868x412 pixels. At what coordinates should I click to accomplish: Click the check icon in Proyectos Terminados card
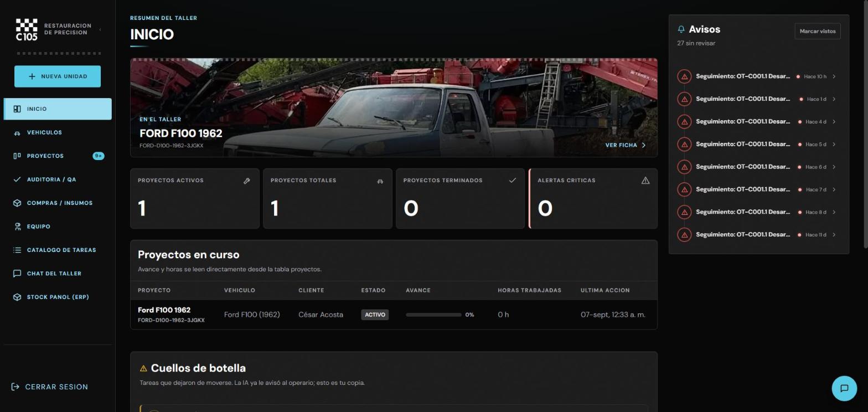point(513,181)
